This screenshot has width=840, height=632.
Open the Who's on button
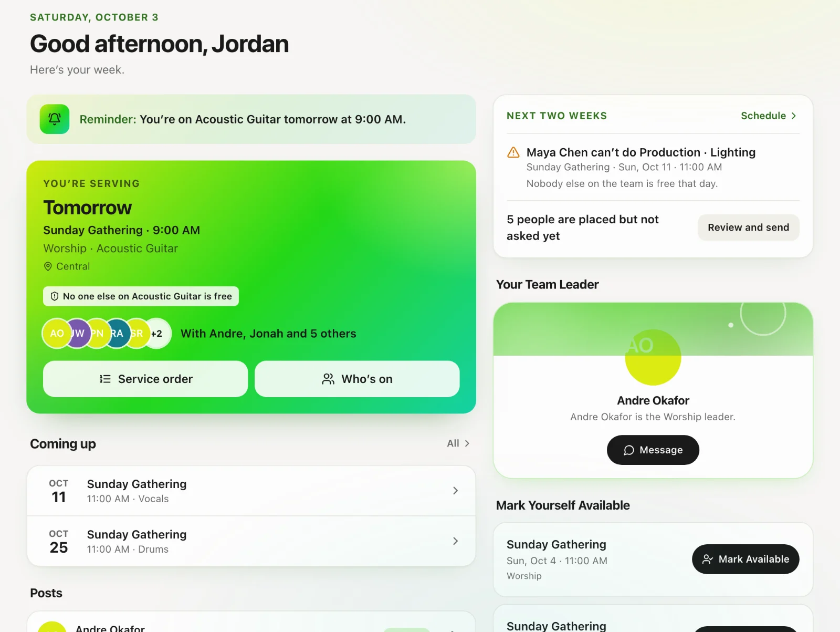(357, 379)
